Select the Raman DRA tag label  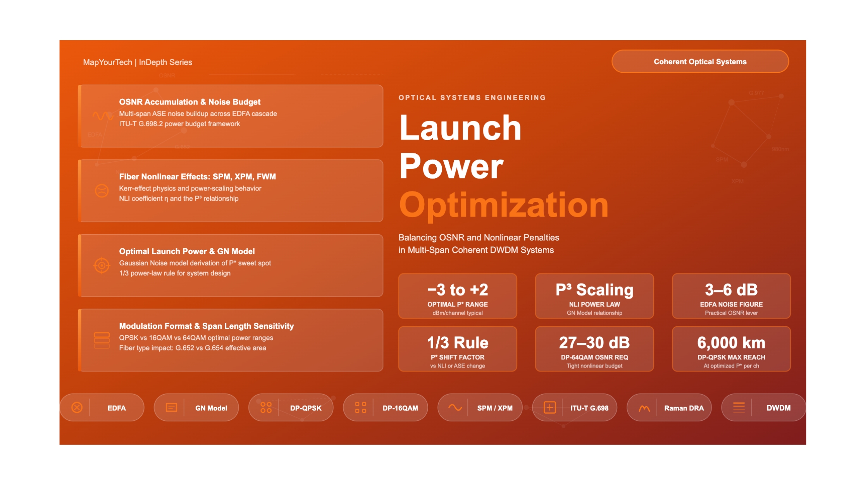(x=684, y=408)
